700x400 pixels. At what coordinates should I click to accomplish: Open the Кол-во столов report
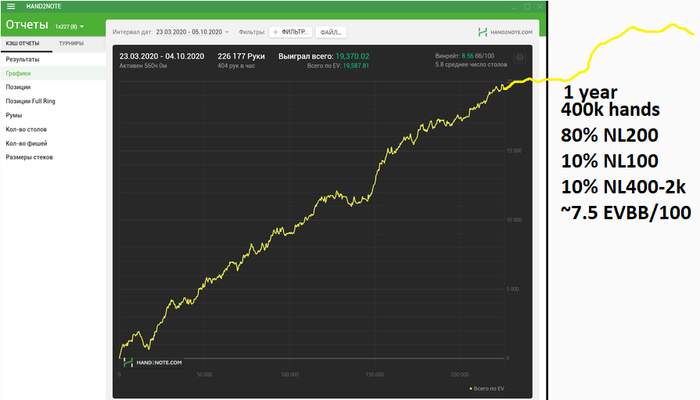[26, 129]
